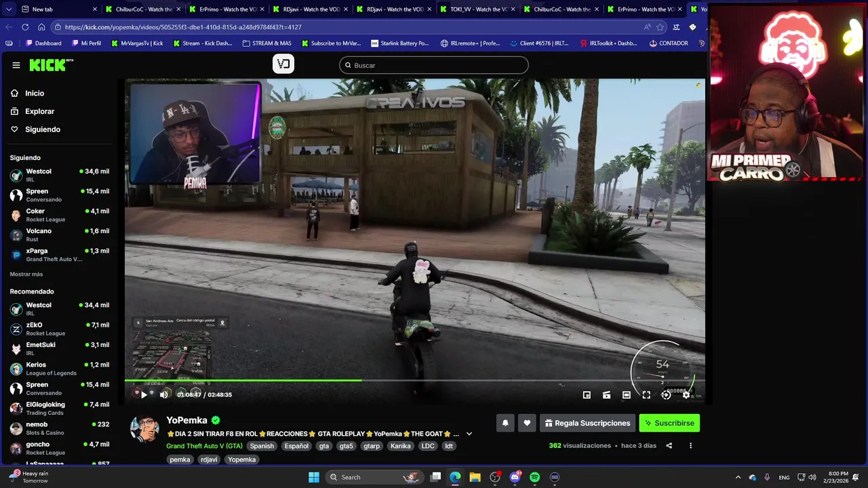Go to browser home page

point(41,27)
